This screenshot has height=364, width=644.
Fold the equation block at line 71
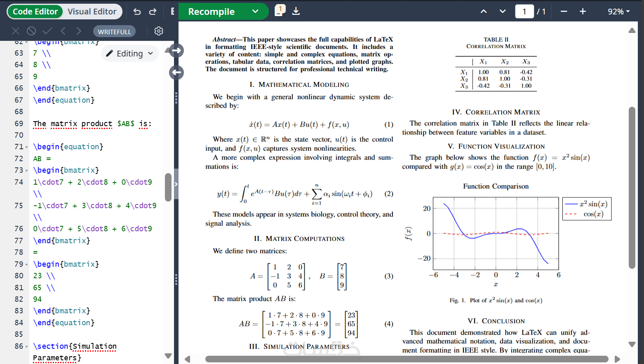[27, 147]
